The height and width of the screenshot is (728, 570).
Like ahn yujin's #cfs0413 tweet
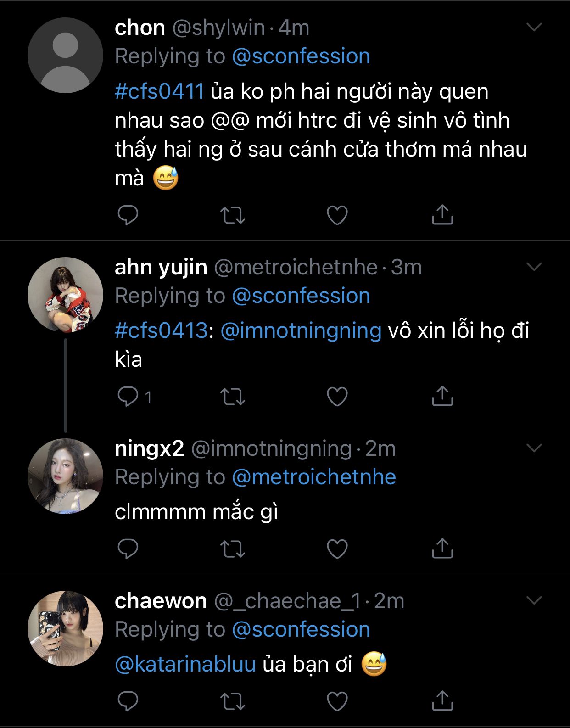[337, 397]
